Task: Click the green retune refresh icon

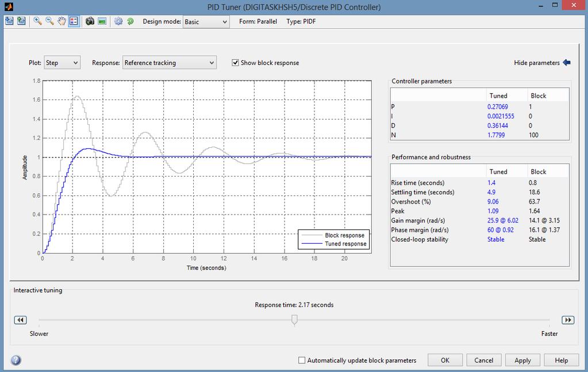Action: pyautogui.click(x=130, y=21)
